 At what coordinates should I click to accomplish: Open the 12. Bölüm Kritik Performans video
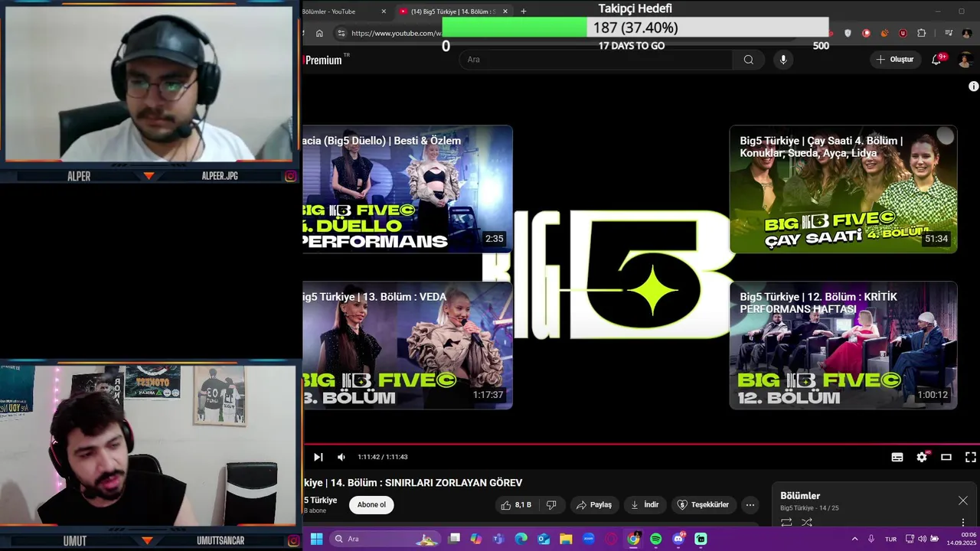click(843, 345)
